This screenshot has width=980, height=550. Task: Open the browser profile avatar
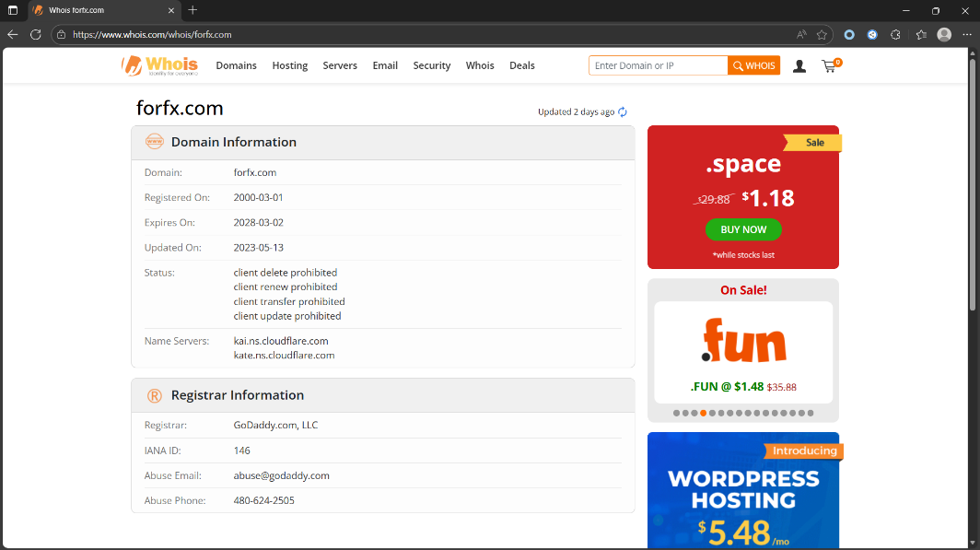point(944,35)
